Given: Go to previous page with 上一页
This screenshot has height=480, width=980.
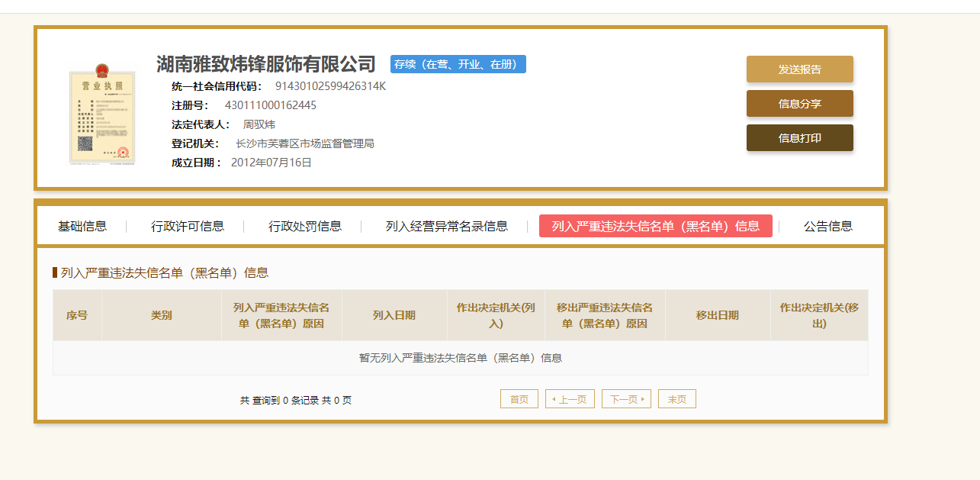Looking at the screenshot, I should click(570, 399).
